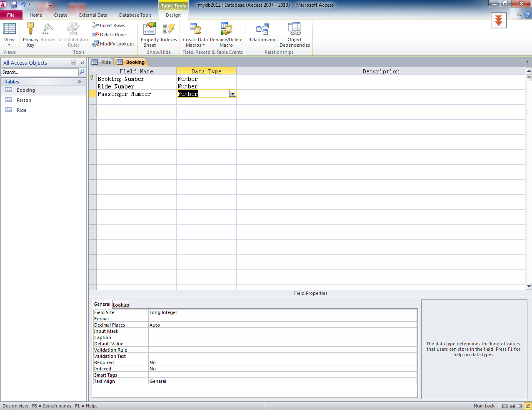Open the All Access Objects filter dropdown
Viewport: 532px width, 410px height.
tap(73, 63)
